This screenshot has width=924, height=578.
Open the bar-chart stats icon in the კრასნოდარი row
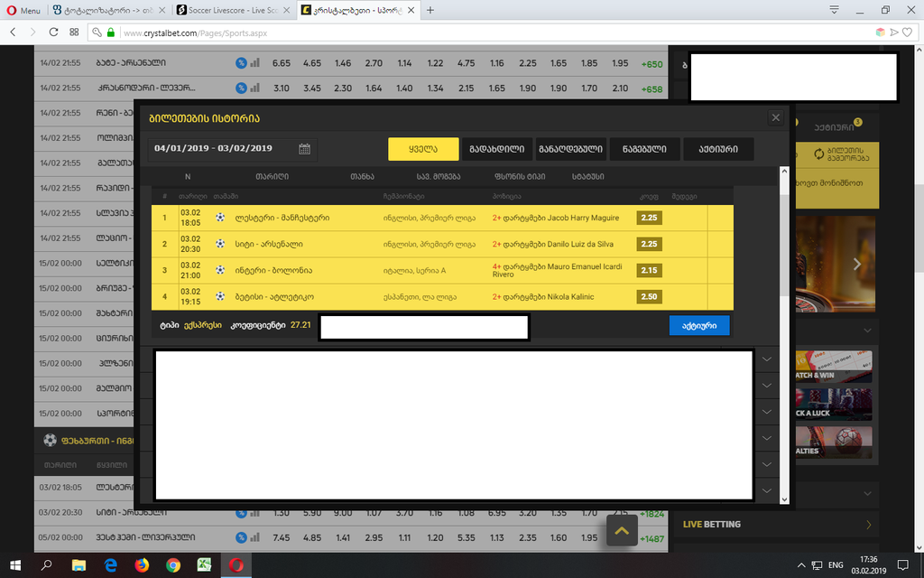pyautogui.click(x=255, y=88)
